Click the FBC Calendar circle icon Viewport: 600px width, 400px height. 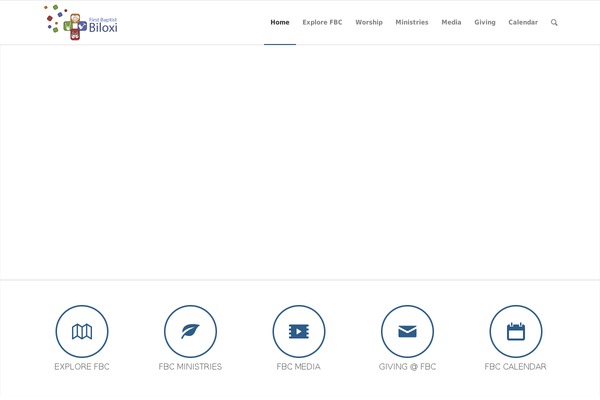click(x=516, y=331)
